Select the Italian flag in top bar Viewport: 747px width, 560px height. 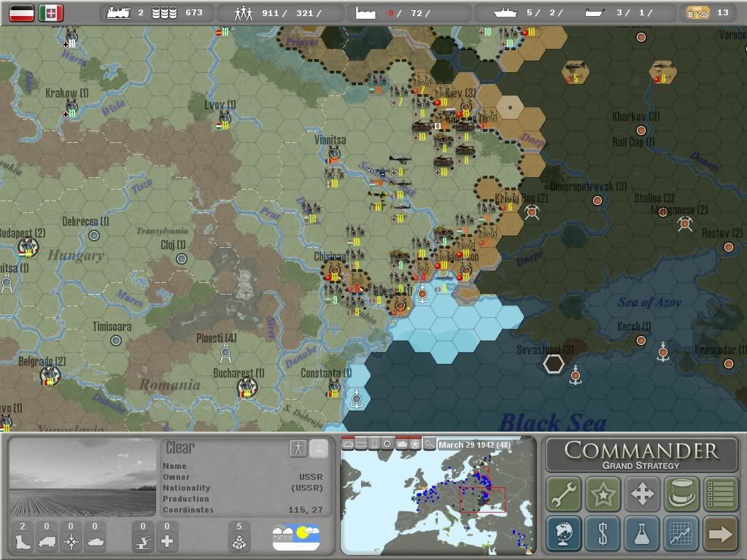[x=51, y=13]
